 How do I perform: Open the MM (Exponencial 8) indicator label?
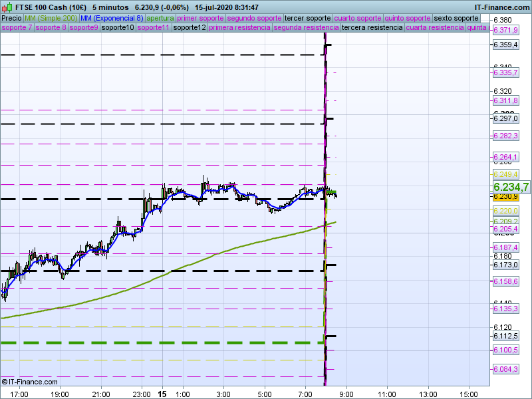coord(112,19)
